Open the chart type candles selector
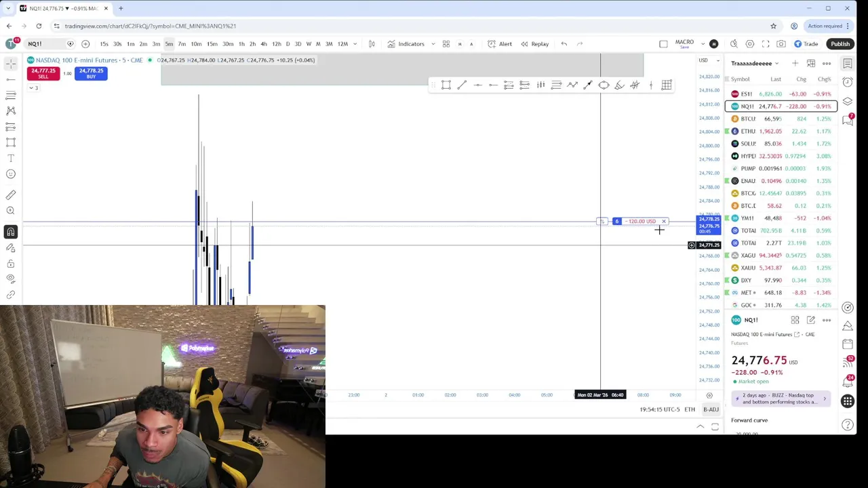This screenshot has height=488, width=868. coord(372,44)
